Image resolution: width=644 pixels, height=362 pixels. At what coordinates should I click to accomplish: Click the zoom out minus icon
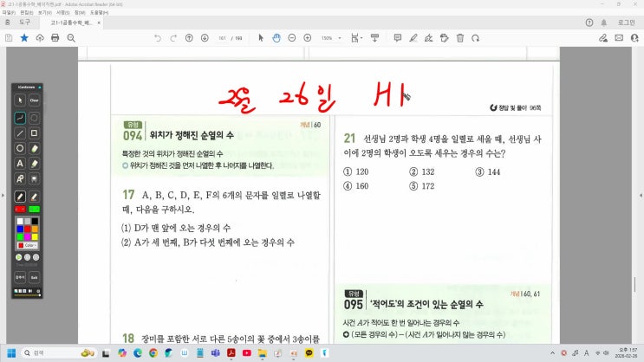pos(291,38)
